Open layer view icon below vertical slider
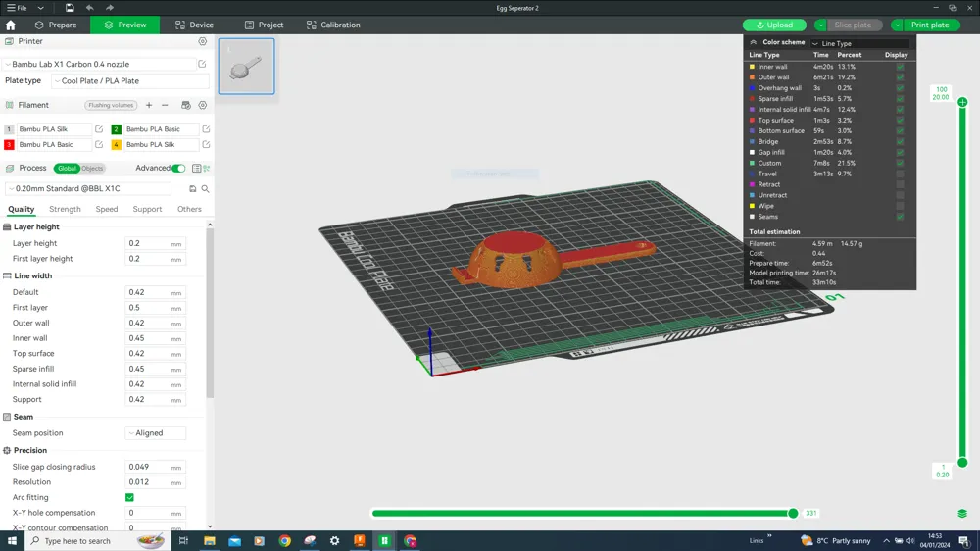Image resolution: width=980 pixels, height=551 pixels. 962,514
